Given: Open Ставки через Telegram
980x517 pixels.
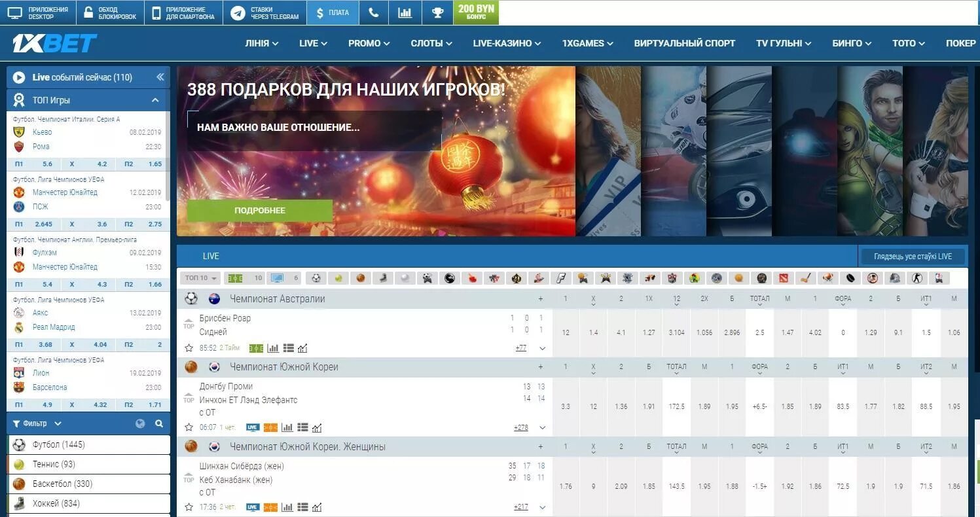Looking at the screenshot, I should 264,12.
